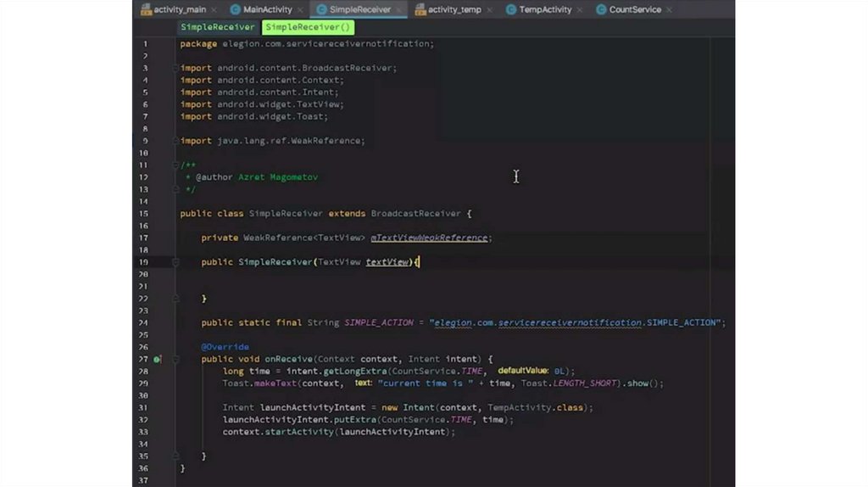Screen dimensions: 868x487
Task: Click the class icon on CountService tab
Action: pos(601,9)
